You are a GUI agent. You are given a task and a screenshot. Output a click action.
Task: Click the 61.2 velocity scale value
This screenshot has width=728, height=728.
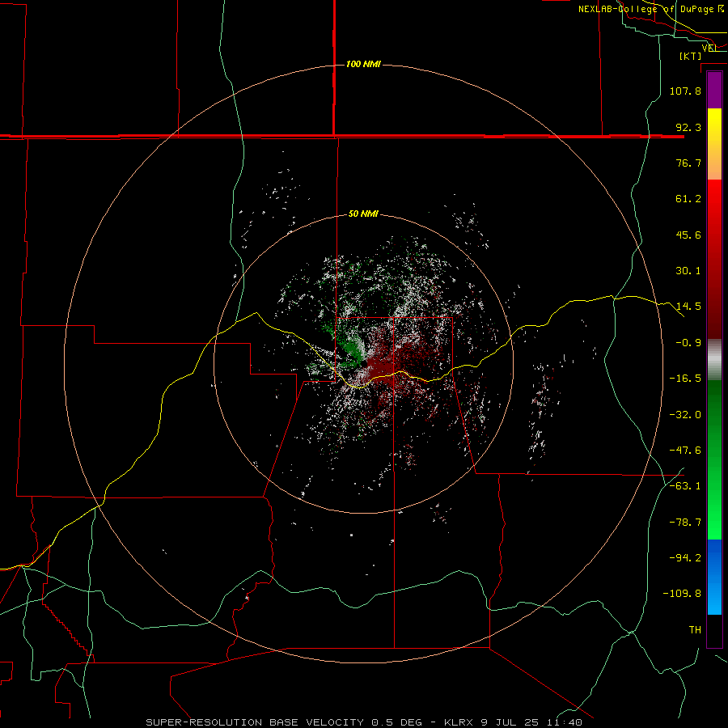pos(688,199)
